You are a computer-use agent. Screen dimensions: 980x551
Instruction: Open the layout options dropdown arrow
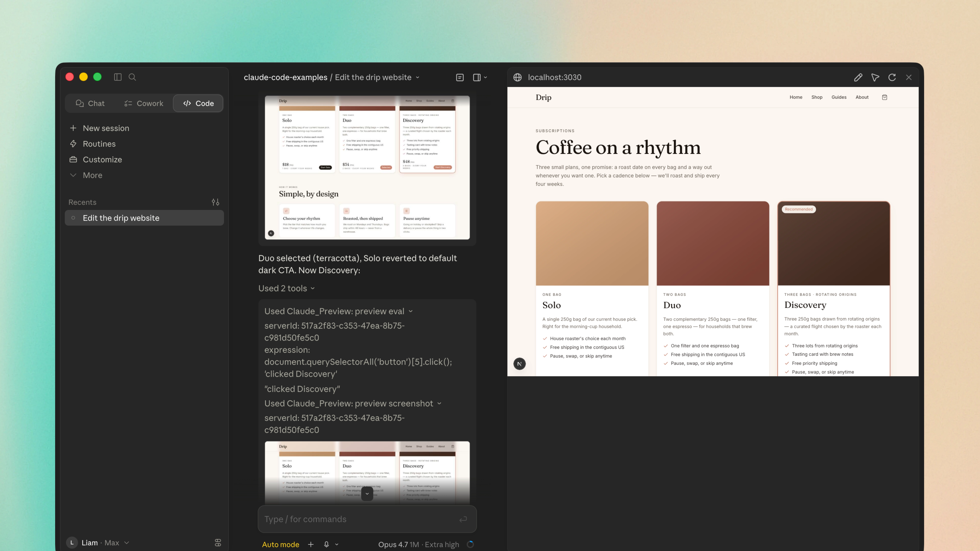click(x=485, y=77)
